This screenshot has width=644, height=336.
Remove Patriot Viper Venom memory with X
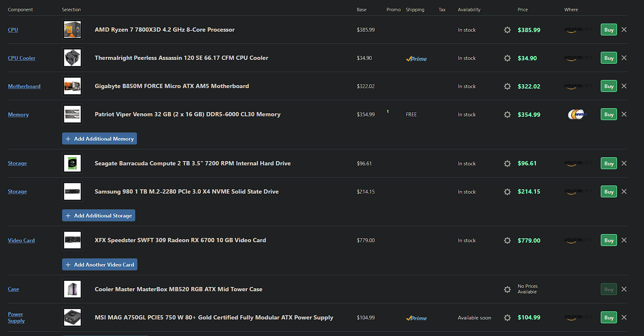click(x=624, y=114)
